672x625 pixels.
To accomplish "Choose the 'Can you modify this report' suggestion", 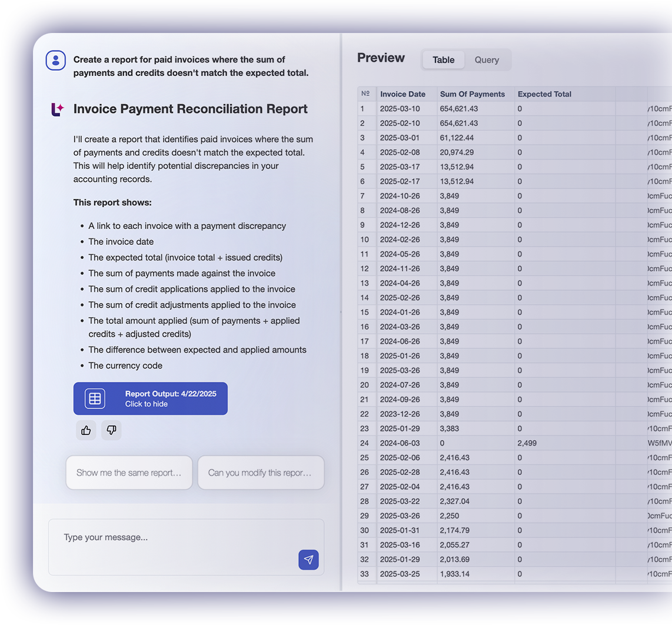I will pos(261,473).
